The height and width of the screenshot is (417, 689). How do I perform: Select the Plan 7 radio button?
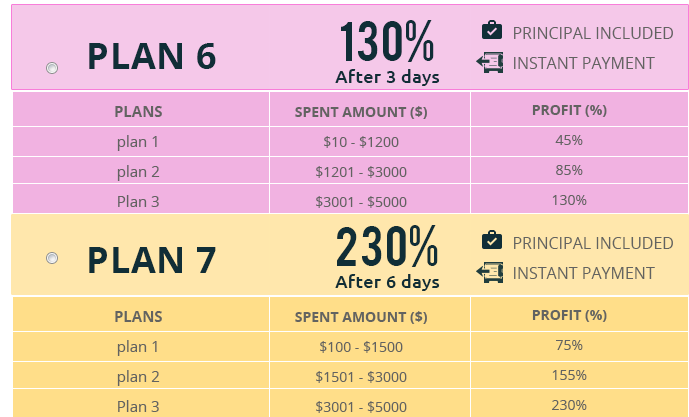pos(52,258)
